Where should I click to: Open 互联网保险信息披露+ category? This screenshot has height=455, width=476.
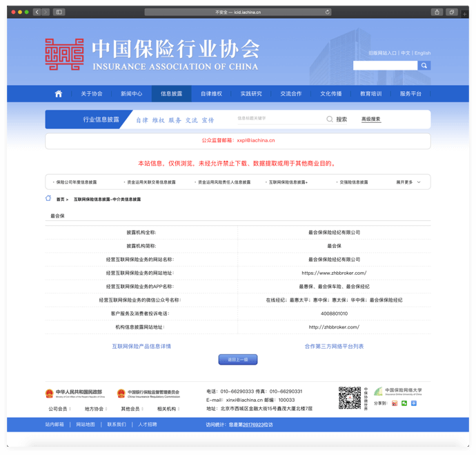[288, 182]
